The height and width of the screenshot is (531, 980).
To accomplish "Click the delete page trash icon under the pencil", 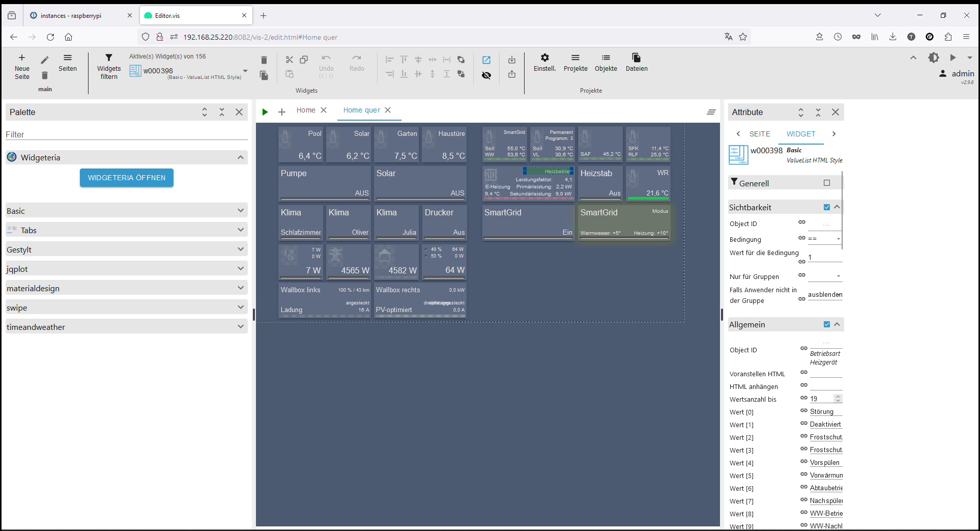I will pos(45,75).
